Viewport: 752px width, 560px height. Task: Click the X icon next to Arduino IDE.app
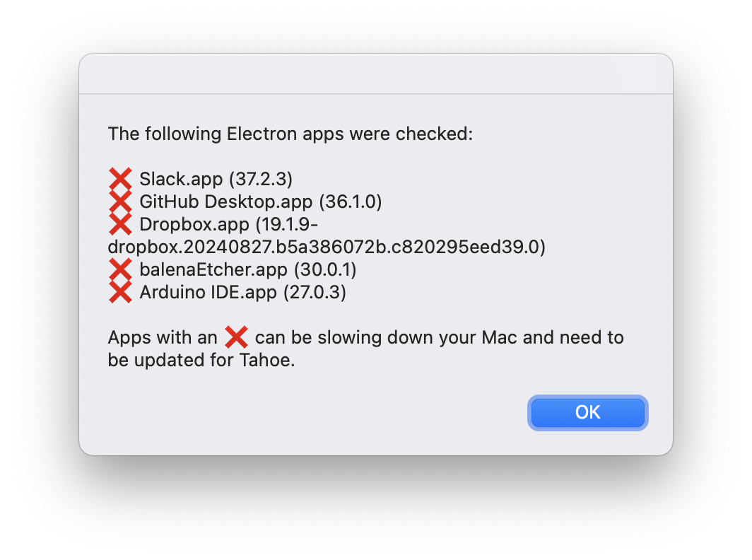(121, 292)
